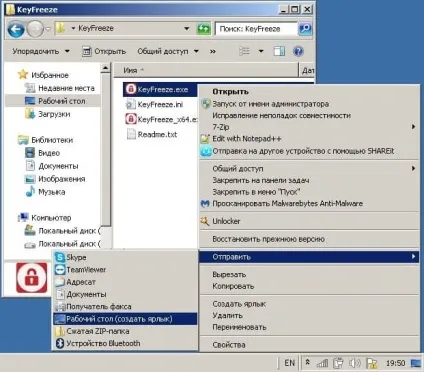
Task: Choose Документы in the Send To submenu
Action: [x=125, y=294]
